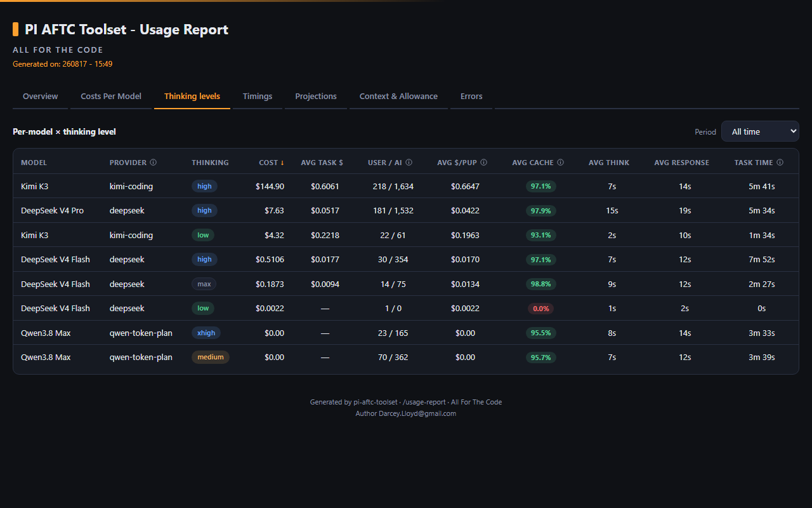
Task: Click the high badge in DeepSeek V4 Pro row
Action: point(204,210)
